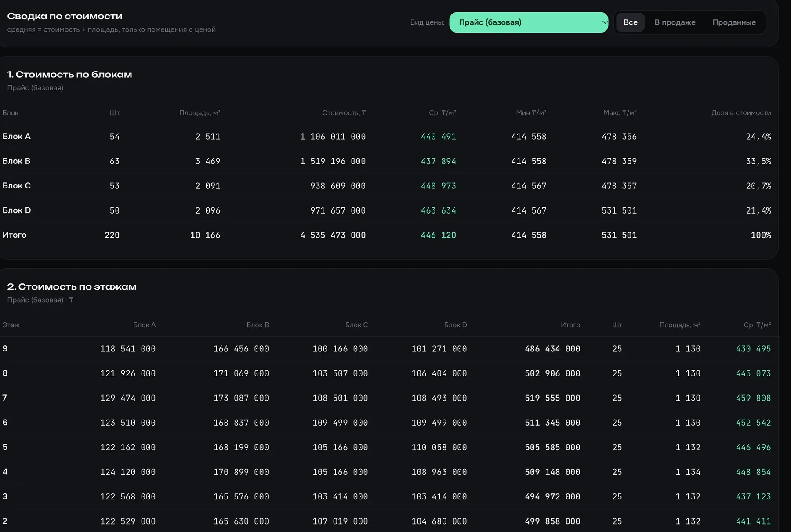Click the «Блок D» row label

17,210
